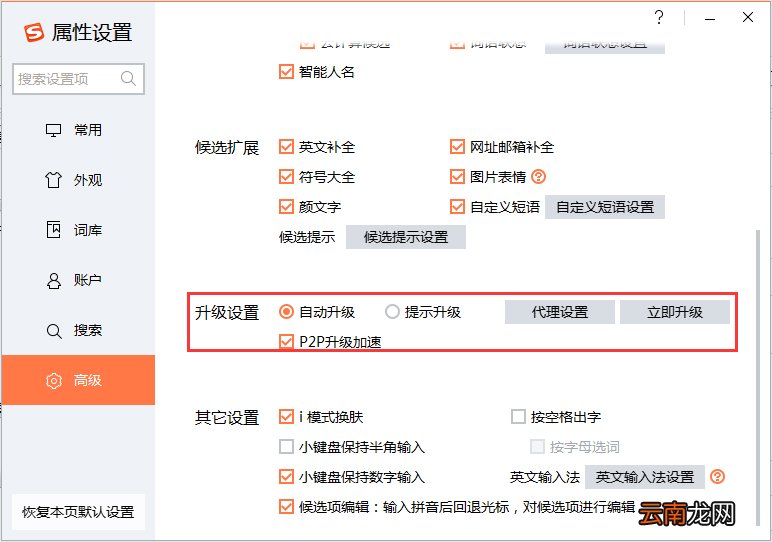This screenshot has width=772, height=542.
Task: Click the Sogou logo in title
Action: coord(34,32)
